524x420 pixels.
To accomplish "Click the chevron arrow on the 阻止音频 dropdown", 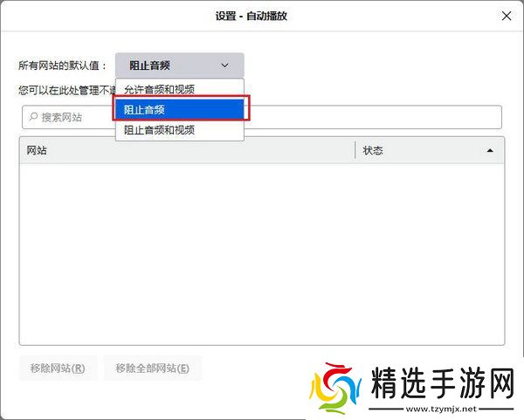I will (224, 65).
